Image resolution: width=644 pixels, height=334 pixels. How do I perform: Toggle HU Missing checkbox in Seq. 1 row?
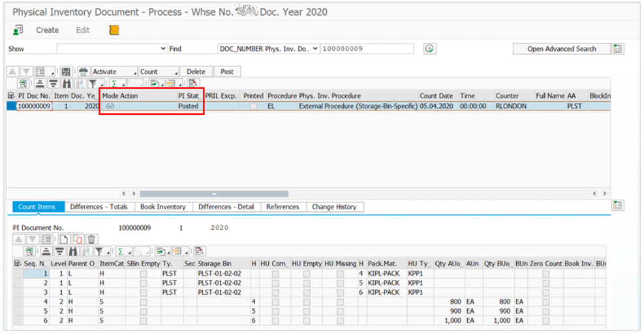tap(340, 273)
